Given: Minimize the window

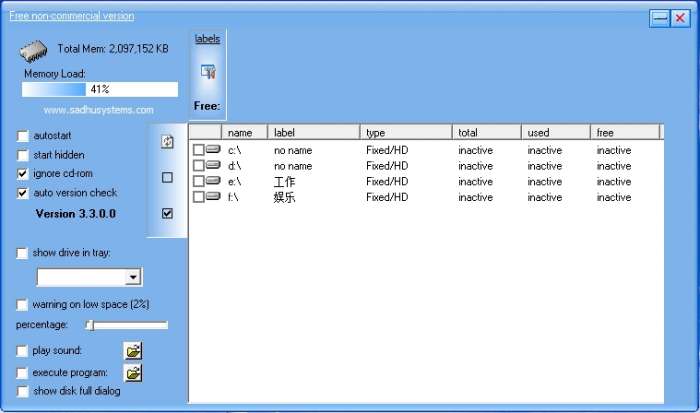Looking at the screenshot, I should click(660, 18).
